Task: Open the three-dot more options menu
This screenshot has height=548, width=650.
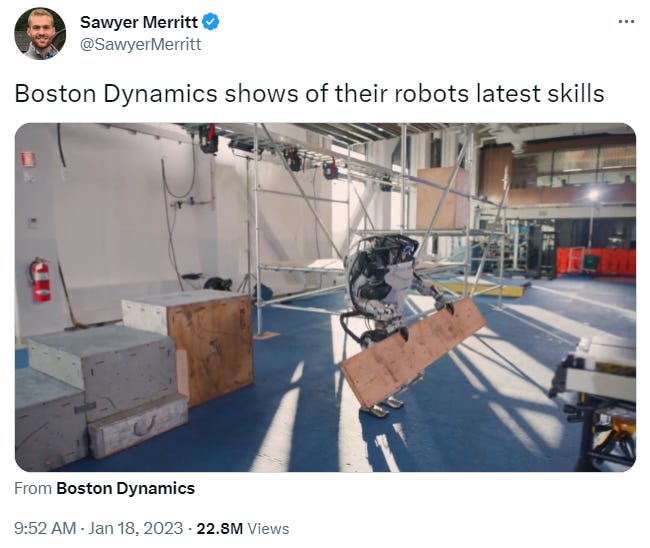Action: click(x=626, y=21)
